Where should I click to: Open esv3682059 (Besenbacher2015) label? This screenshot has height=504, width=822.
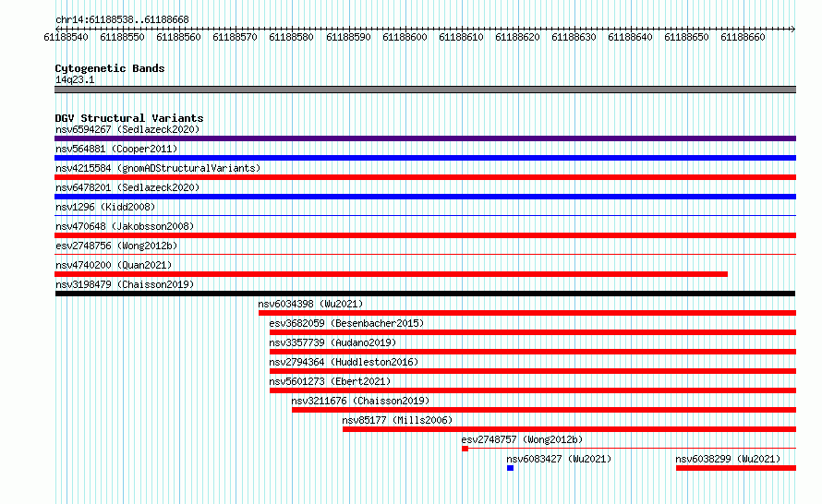pos(346,323)
